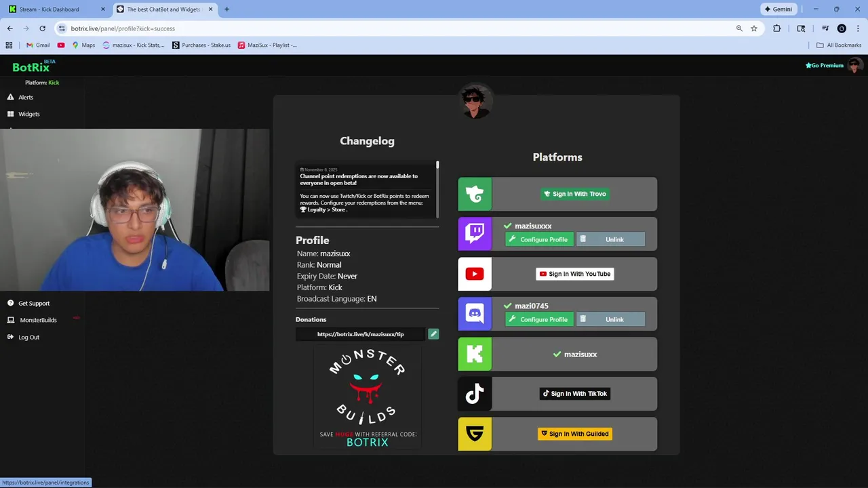Click the Discord platform logo tile

[475, 314]
